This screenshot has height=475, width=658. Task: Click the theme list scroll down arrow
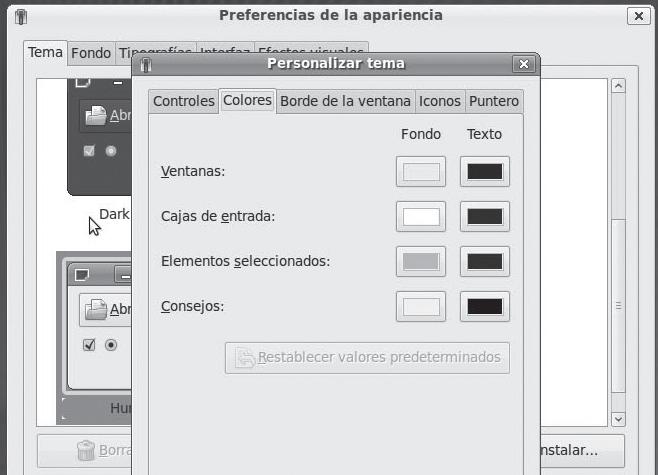pos(618,419)
